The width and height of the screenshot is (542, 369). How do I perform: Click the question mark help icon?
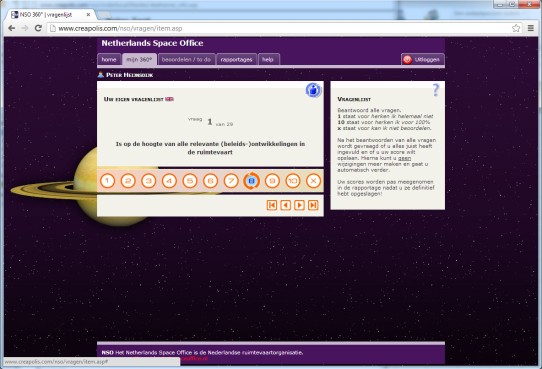pyautogui.click(x=436, y=90)
